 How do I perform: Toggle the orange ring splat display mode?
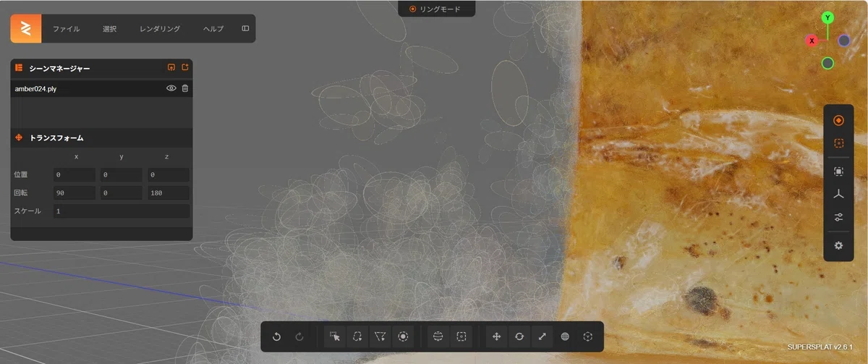[x=838, y=120]
